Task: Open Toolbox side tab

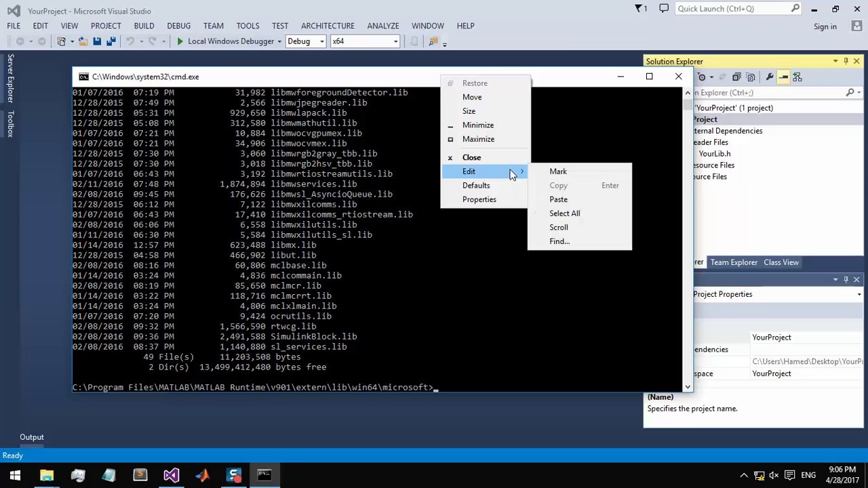Action: click(x=10, y=123)
